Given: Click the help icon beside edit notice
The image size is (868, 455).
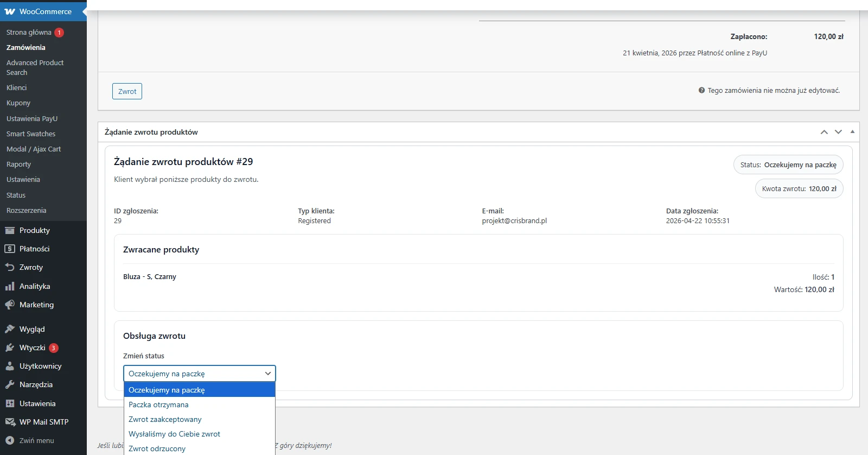Looking at the screenshot, I should (701, 90).
